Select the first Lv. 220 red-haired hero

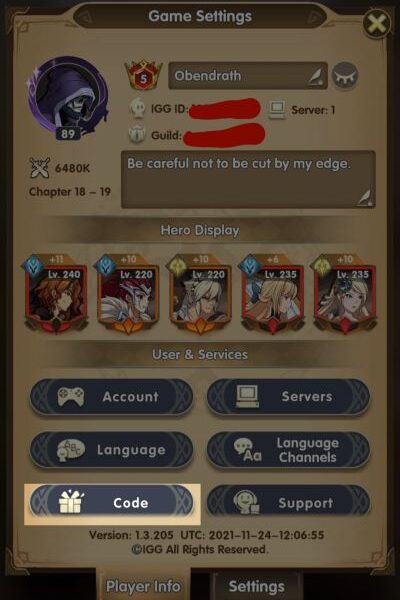click(128, 293)
